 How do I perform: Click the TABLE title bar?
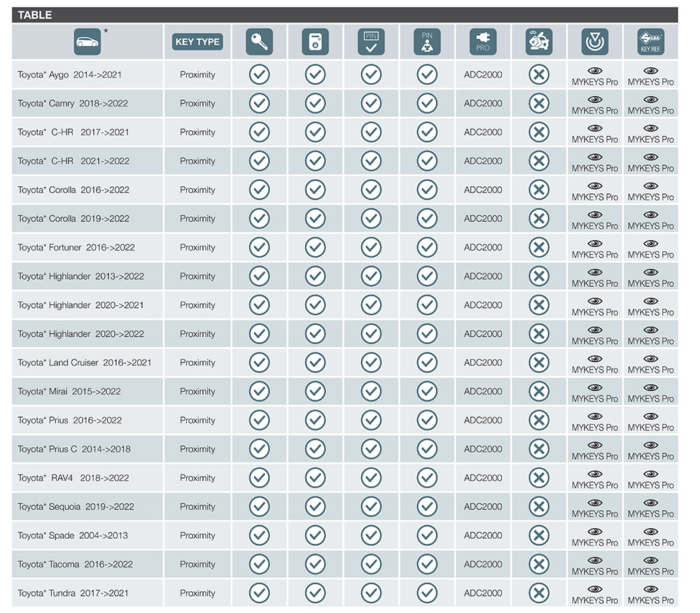344,15
